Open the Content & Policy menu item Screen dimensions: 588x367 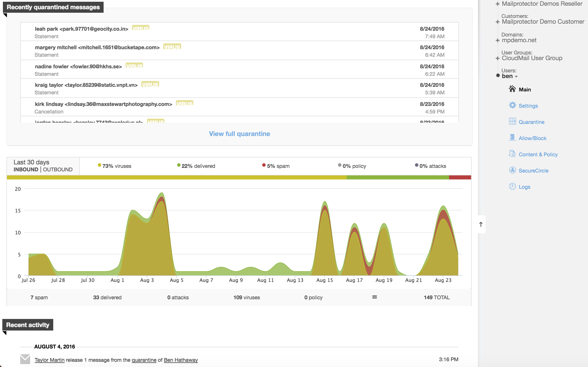[x=538, y=155]
